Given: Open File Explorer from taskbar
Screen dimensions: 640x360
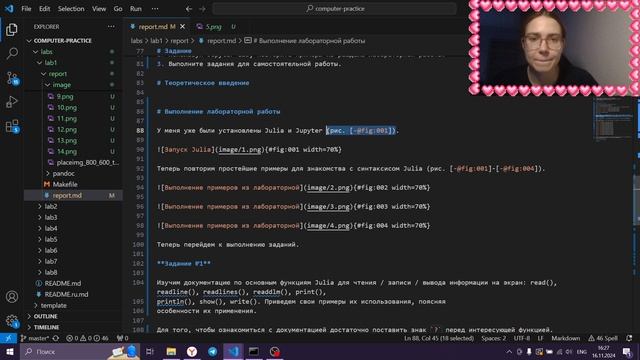Looking at the screenshot, I should tap(171, 351).
